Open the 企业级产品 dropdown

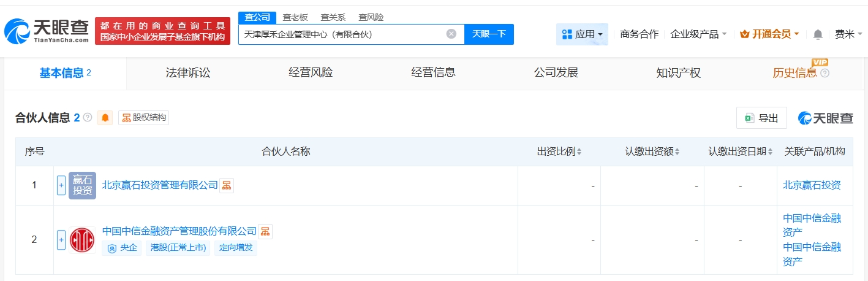pyautogui.click(x=698, y=34)
